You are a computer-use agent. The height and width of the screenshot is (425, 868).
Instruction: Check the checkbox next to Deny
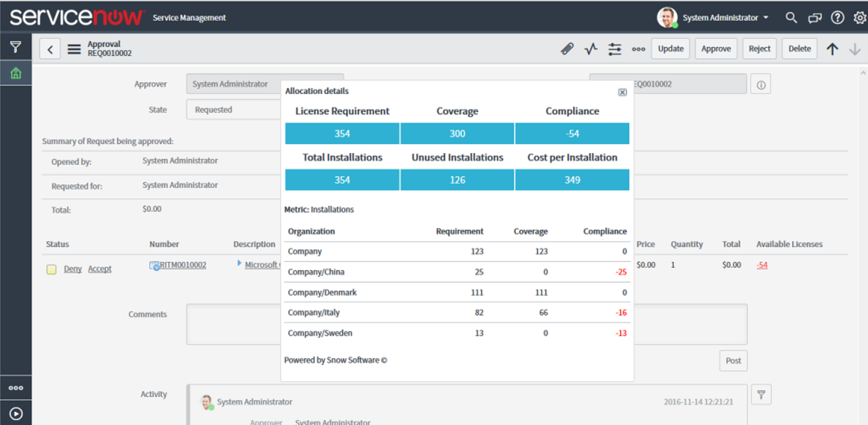click(51, 269)
